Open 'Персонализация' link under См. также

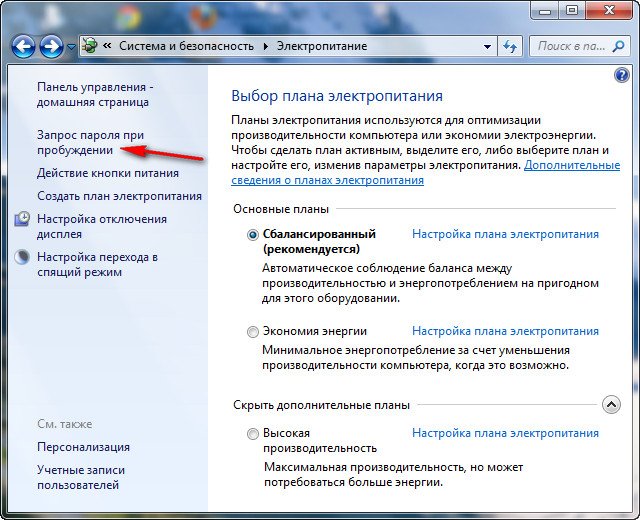tap(83, 447)
